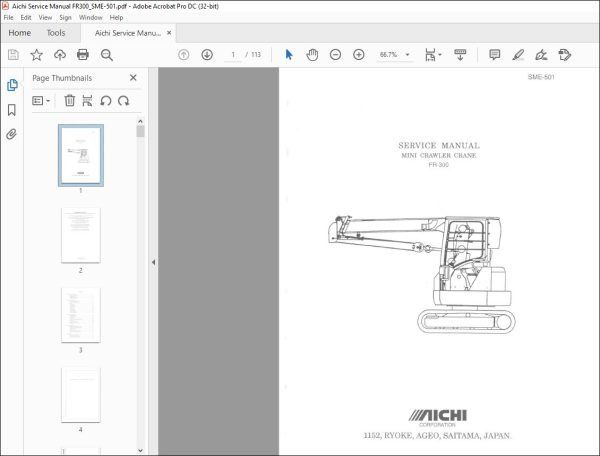Open thumbnail options dropdown

click(41, 101)
